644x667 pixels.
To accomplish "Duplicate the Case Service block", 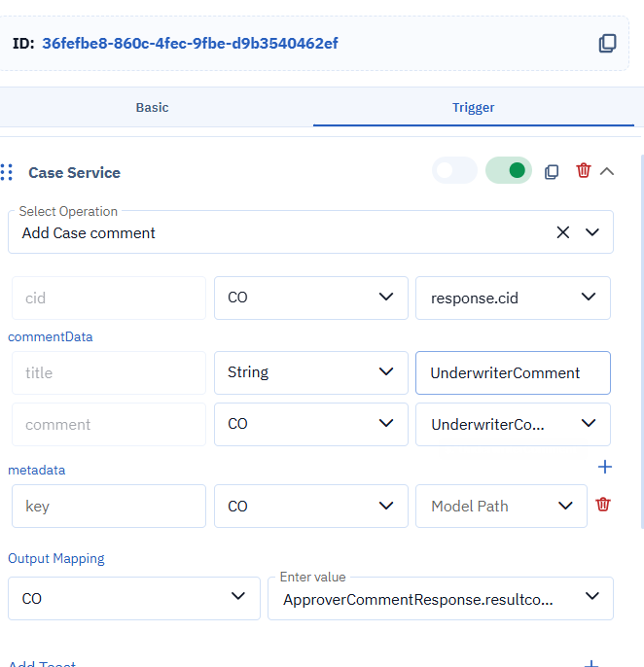I will 552,171.
